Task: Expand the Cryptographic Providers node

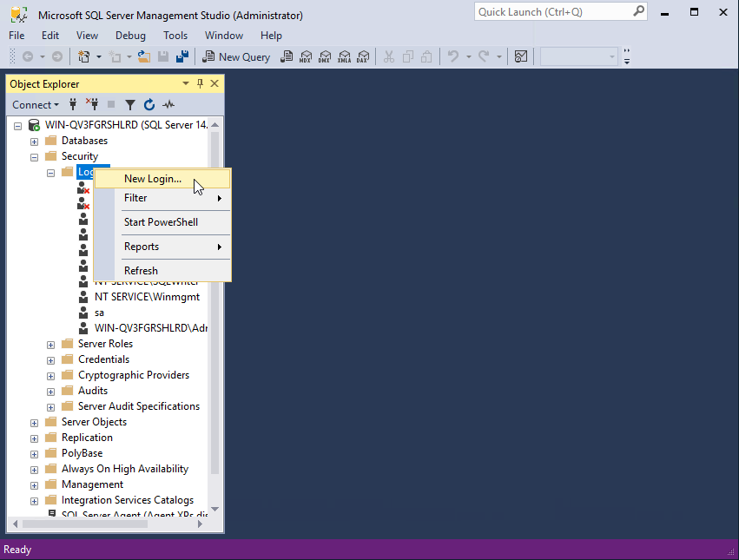Action: (51, 376)
